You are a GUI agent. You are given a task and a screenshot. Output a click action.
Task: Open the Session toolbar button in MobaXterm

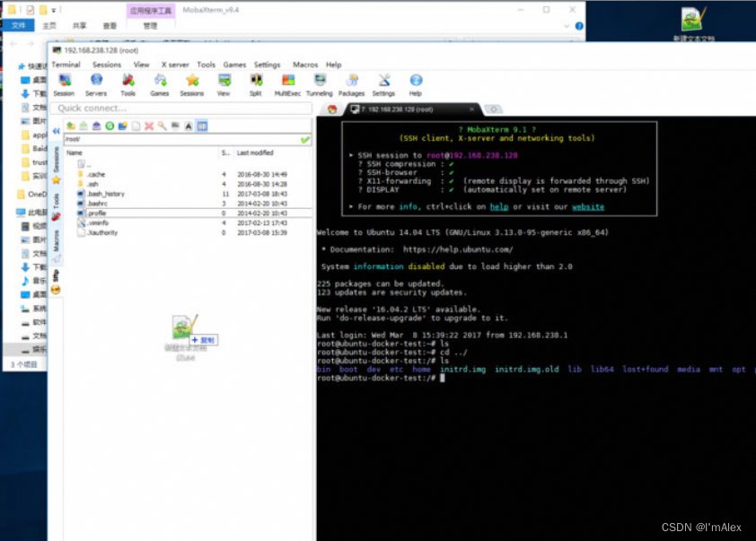click(x=64, y=85)
